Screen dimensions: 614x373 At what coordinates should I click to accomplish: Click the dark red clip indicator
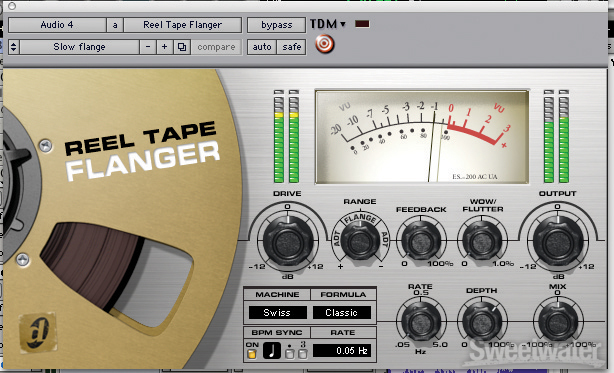pyautogui.click(x=362, y=24)
